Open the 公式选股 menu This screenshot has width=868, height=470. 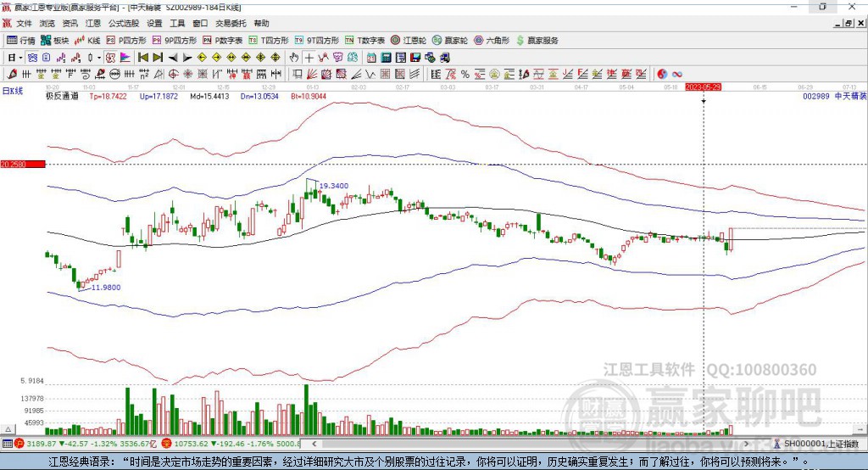[x=124, y=23]
